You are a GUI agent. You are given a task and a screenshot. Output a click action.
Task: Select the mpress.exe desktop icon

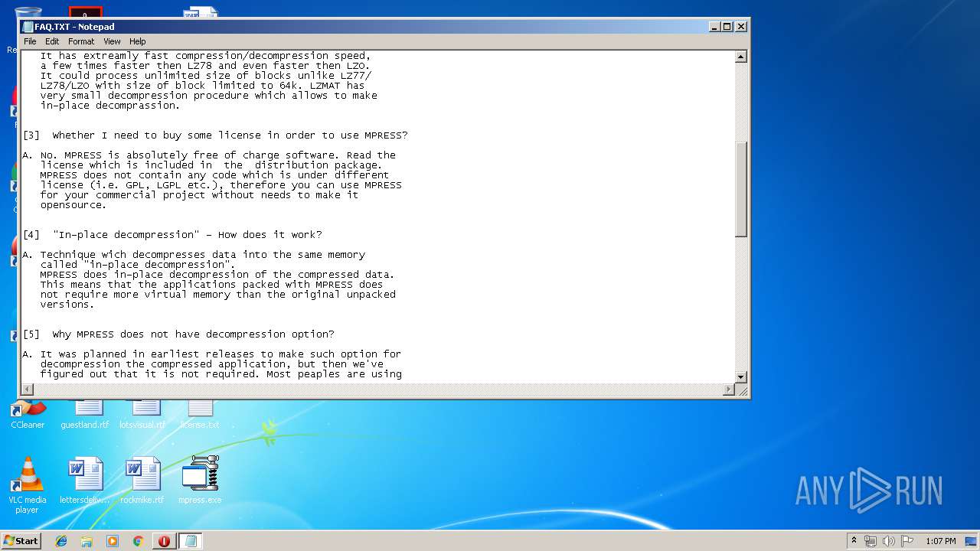(x=200, y=481)
